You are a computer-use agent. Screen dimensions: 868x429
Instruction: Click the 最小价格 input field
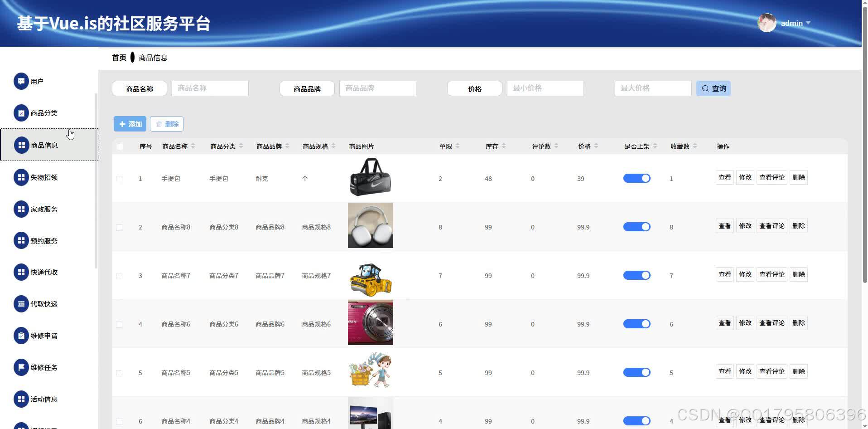[x=545, y=88]
